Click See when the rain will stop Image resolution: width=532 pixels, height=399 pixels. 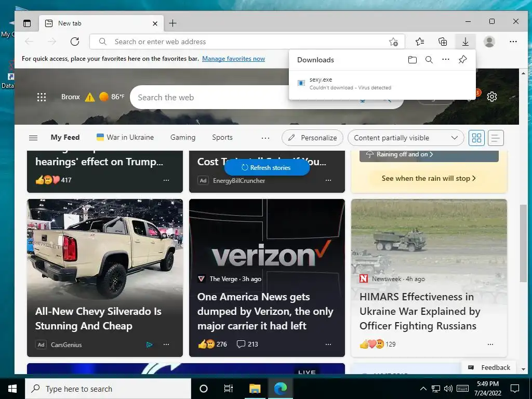429,179
